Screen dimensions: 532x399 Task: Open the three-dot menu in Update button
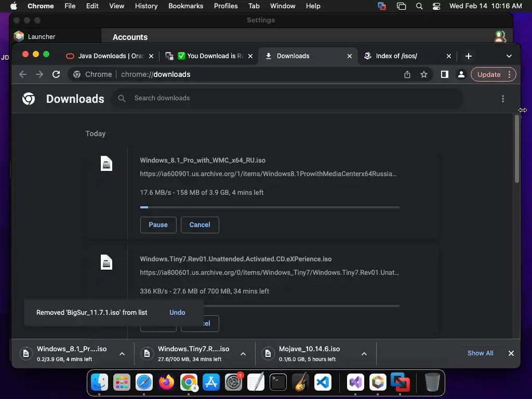[x=509, y=74]
